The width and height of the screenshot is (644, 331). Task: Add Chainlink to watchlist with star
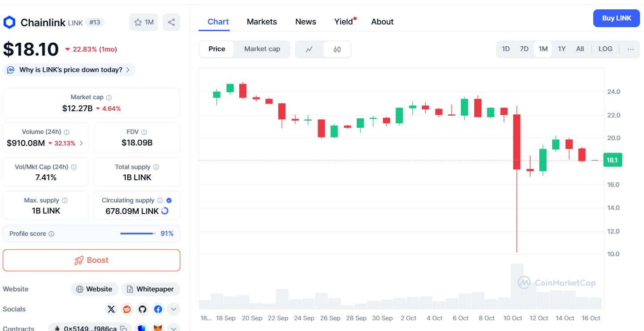(x=143, y=22)
